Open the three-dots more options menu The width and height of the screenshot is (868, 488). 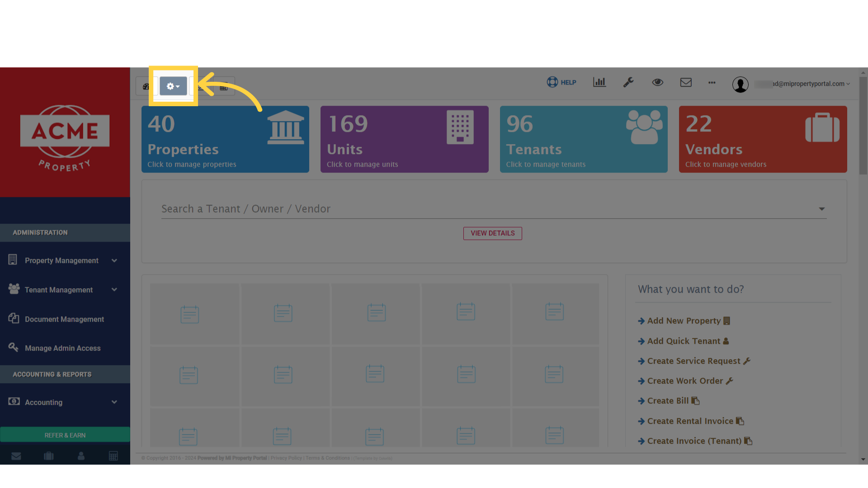pyautogui.click(x=712, y=83)
